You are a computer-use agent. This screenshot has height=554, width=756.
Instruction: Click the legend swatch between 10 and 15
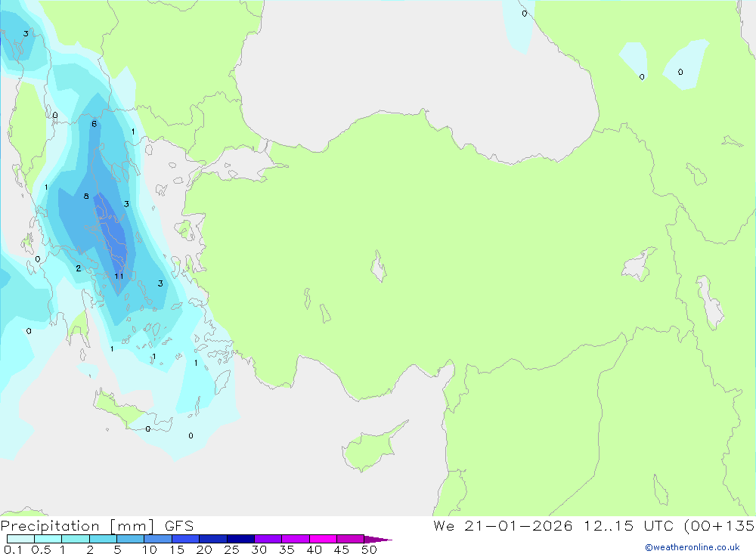coord(158,539)
